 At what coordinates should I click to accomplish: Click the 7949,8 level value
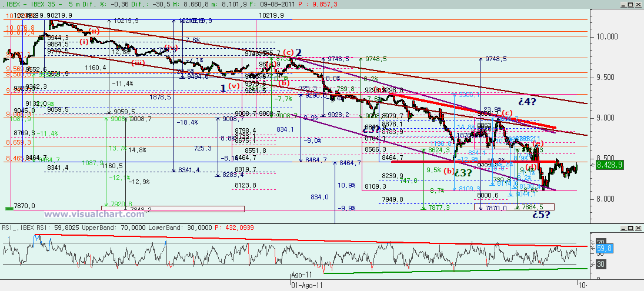coord(392,199)
